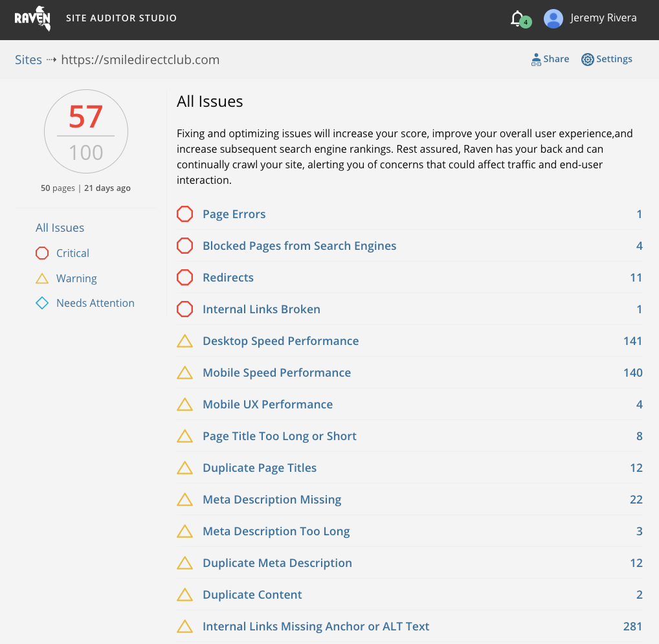
Task: Open Page Errors issue
Action: pyautogui.click(x=234, y=214)
